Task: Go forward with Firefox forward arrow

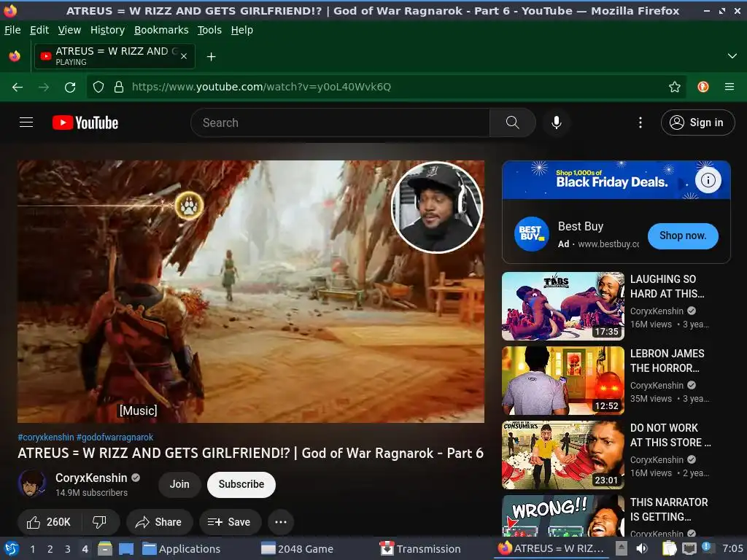Action: pos(44,87)
